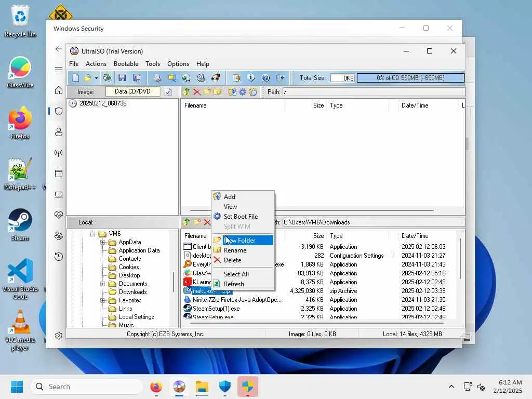
Task: Click the New Folder icon in local pane toolbar
Action: [197, 222]
